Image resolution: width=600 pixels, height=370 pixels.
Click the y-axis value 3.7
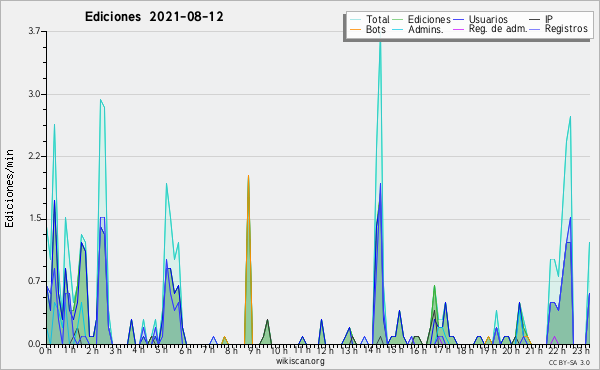tap(34, 31)
